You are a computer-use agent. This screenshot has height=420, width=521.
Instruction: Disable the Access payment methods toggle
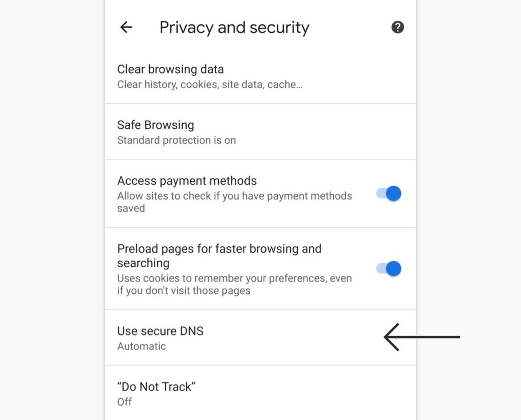point(389,193)
